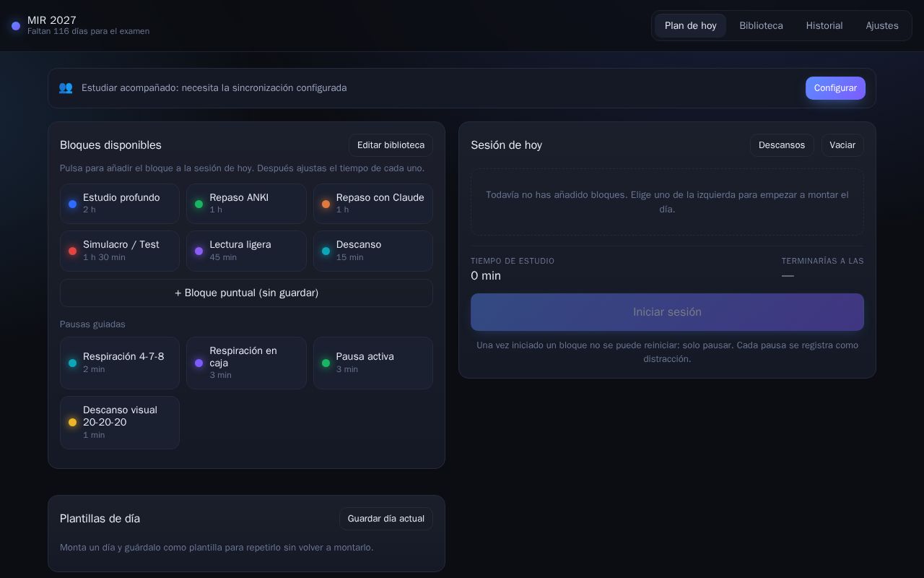924x578 pixels.
Task: Click the '1 h 30 min' duration text
Action: 104,257
